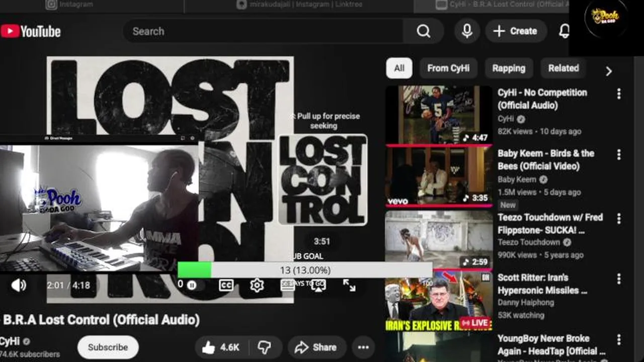Pause the video player

point(192,285)
